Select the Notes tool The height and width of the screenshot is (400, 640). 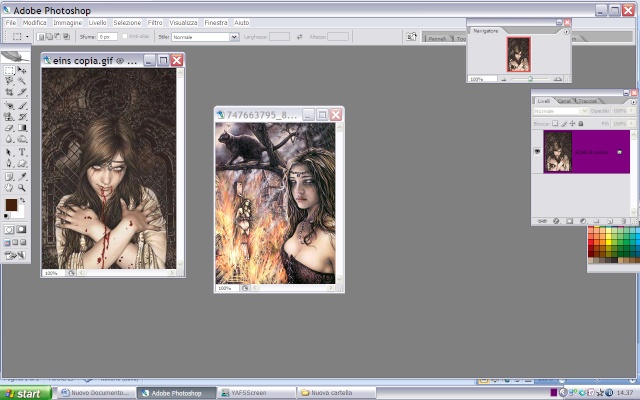click(9, 176)
